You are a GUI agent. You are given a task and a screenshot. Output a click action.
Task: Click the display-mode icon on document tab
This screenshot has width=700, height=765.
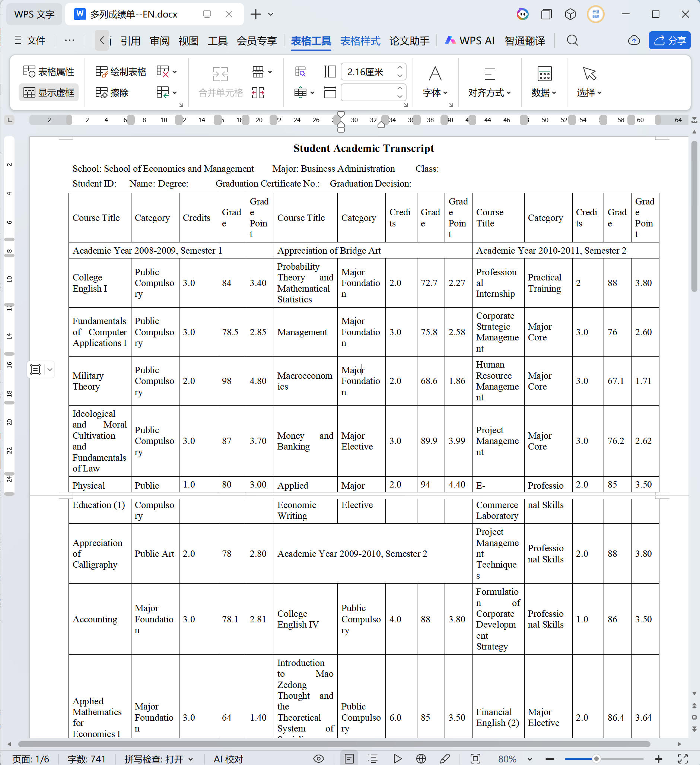point(207,15)
